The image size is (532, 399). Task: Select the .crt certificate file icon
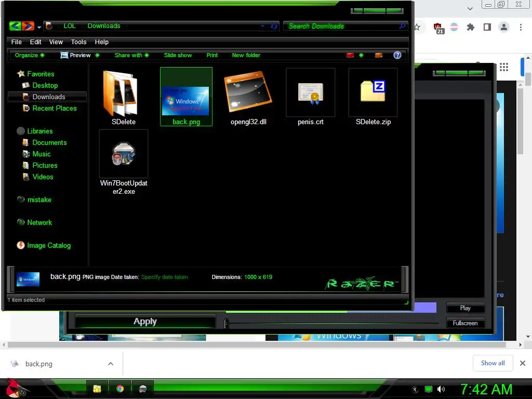click(x=311, y=95)
